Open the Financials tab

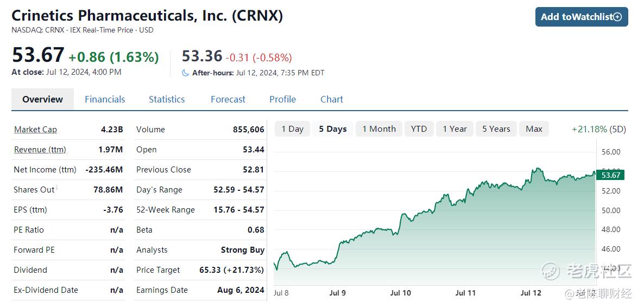[x=105, y=99]
